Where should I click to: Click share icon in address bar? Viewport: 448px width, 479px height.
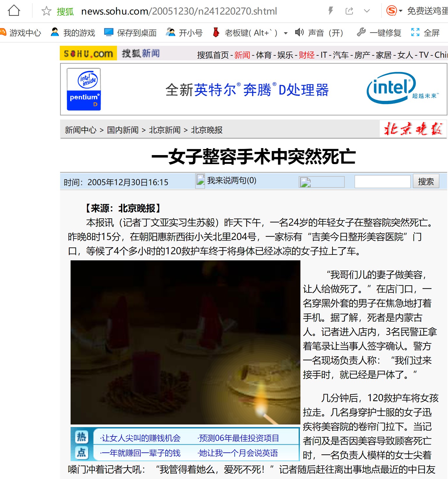pos(349,11)
